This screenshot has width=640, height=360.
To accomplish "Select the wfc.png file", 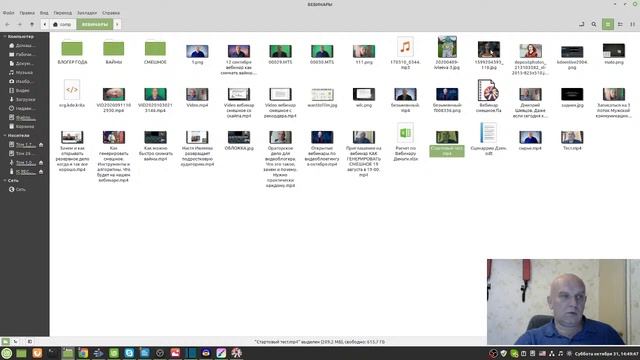I will click(x=364, y=94).
